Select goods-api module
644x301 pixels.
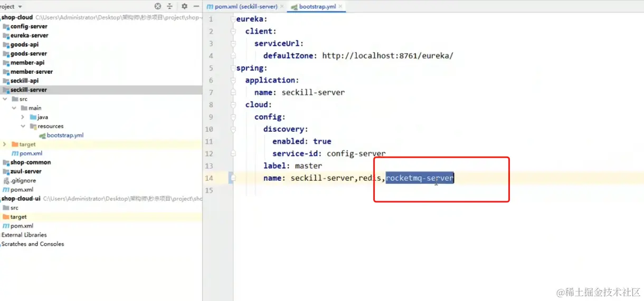point(24,44)
